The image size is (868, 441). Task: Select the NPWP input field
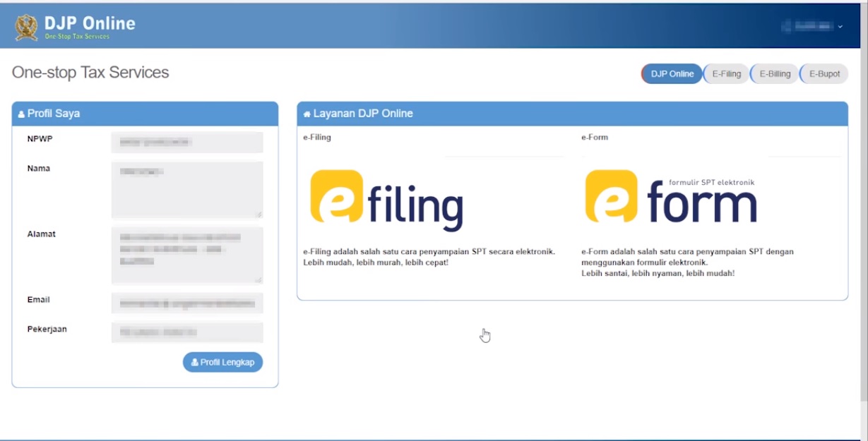[x=186, y=142]
